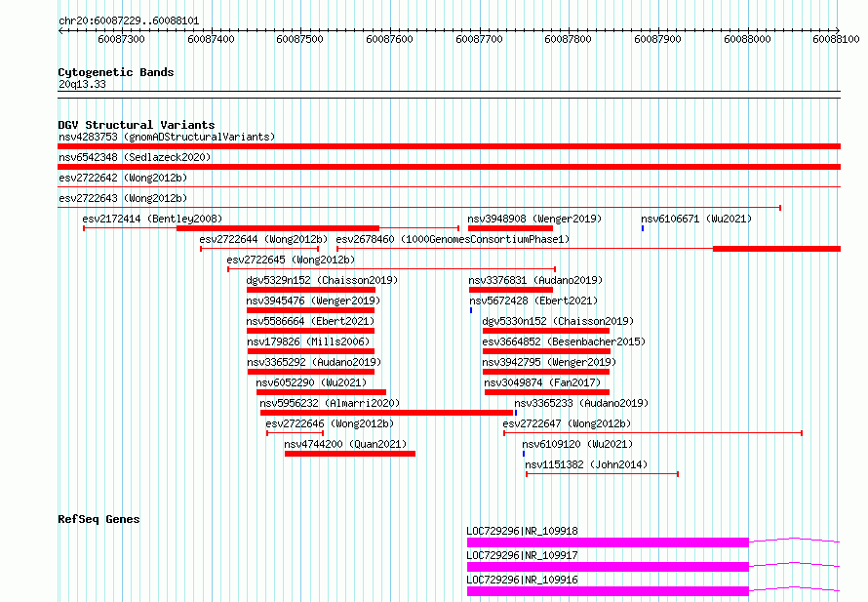The height and width of the screenshot is (602, 868).
Task: Click the red bar under nsv3376831
Action: pyautogui.click(x=511, y=290)
